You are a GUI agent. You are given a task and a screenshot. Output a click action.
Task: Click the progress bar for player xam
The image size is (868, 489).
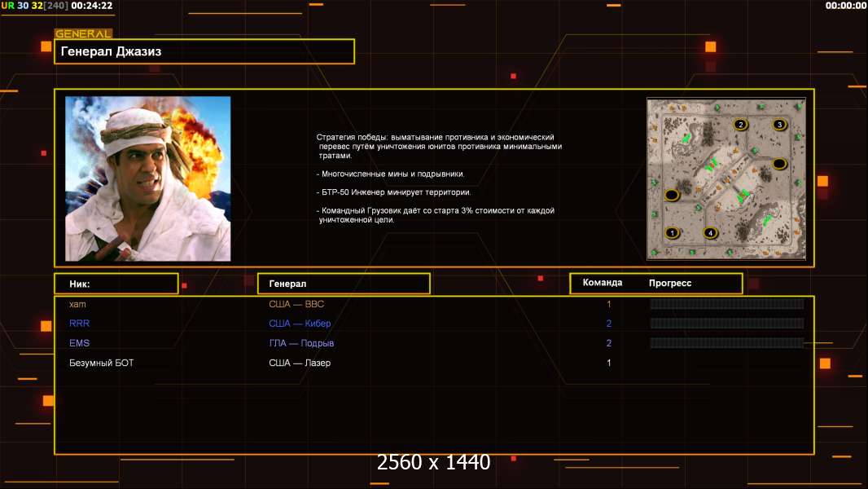click(726, 304)
